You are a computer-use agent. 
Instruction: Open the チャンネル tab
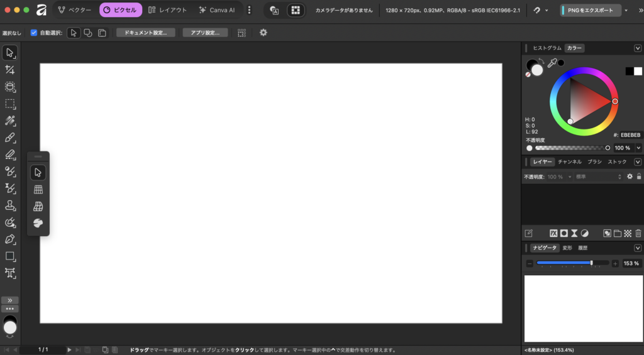[x=569, y=162]
